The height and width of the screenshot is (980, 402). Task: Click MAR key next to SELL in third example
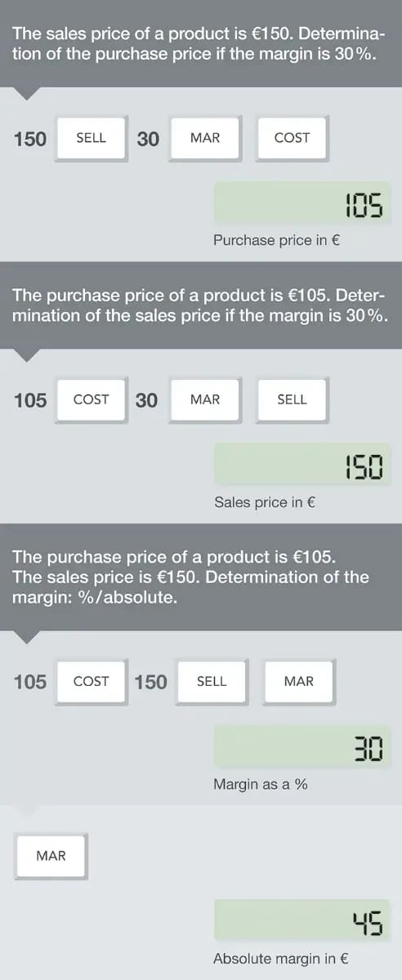[x=298, y=681]
